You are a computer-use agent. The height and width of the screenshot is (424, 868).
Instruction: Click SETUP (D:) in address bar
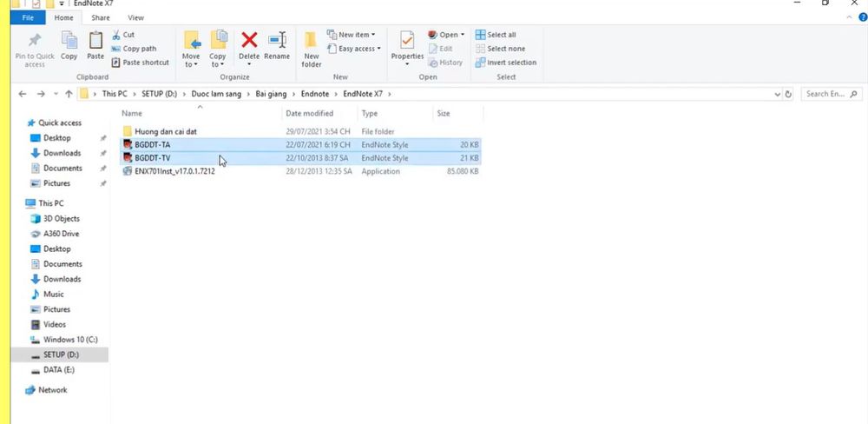(159, 94)
